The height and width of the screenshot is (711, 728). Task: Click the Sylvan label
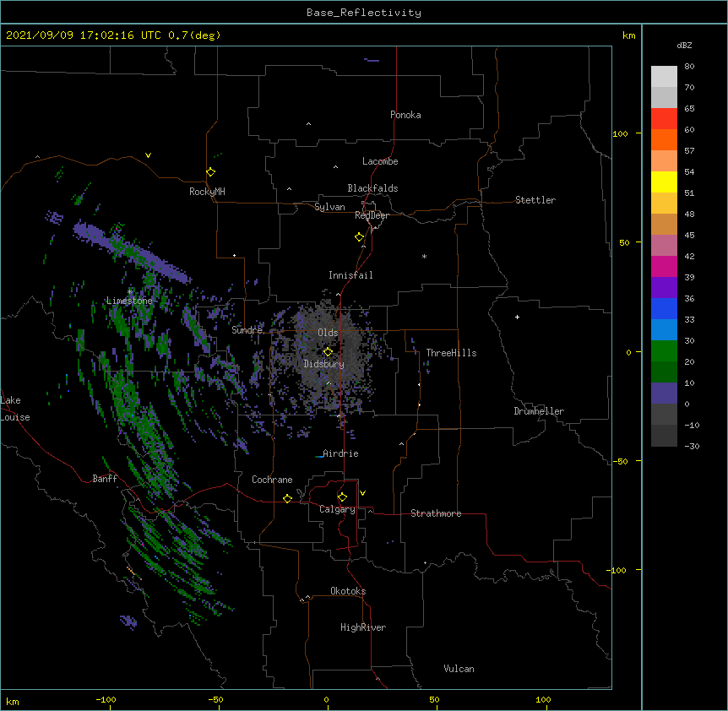329,207
